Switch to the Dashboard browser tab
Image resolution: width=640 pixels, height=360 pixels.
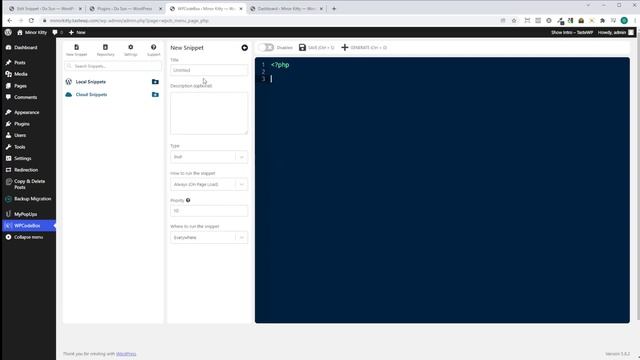287,9
